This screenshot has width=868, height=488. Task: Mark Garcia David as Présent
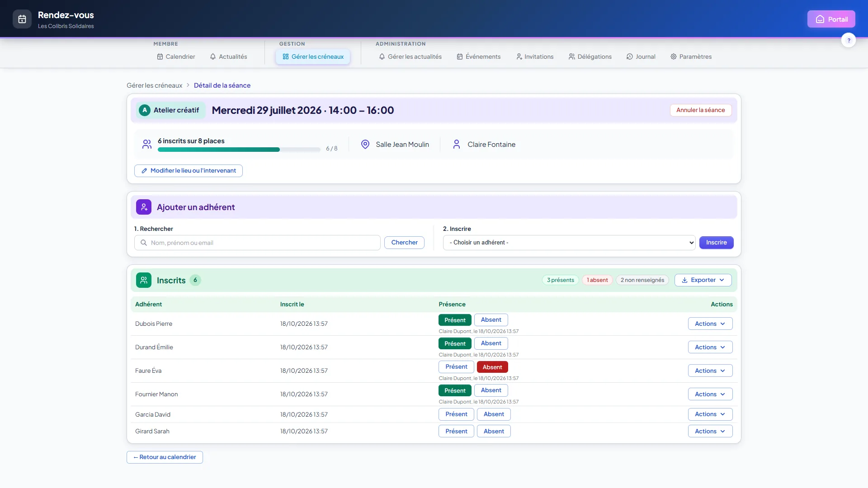(x=456, y=414)
